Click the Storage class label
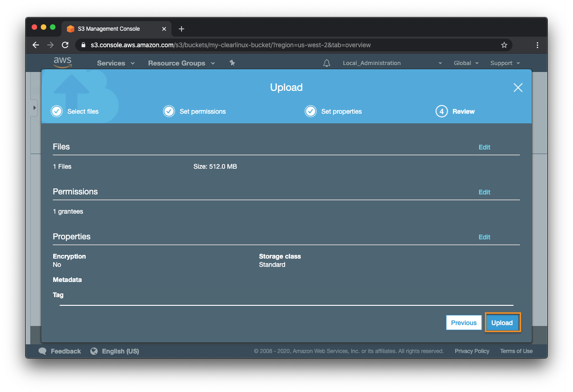 coord(280,256)
